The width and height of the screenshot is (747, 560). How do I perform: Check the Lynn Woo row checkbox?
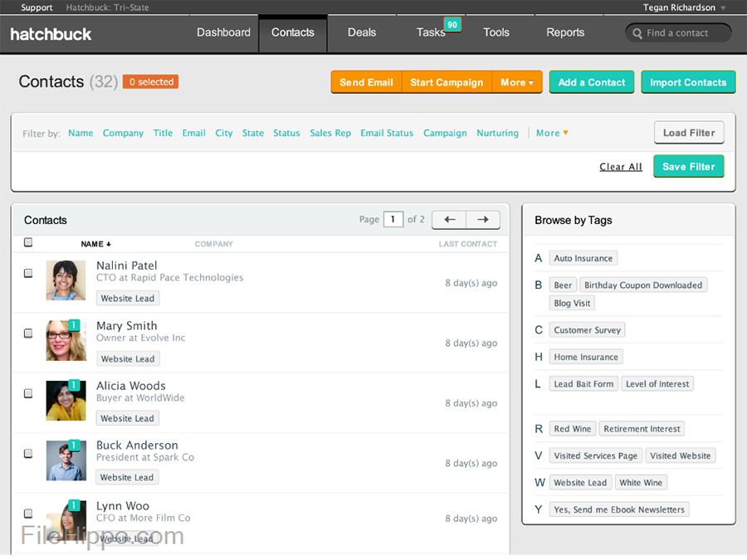tap(28, 514)
